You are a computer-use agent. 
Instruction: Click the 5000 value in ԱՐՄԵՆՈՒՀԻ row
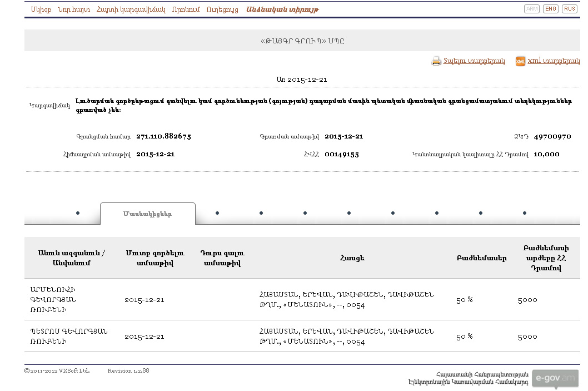click(x=527, y=300)
